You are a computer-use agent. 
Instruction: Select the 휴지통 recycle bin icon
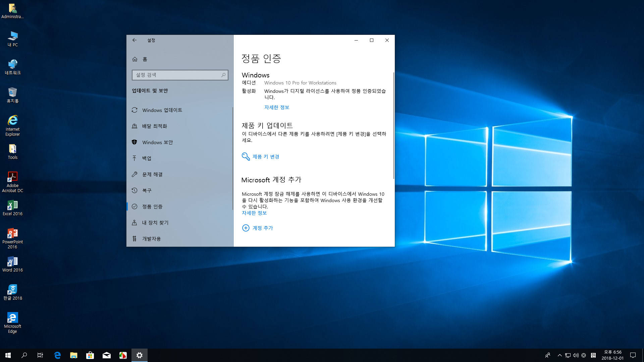[x=12, y=95]
